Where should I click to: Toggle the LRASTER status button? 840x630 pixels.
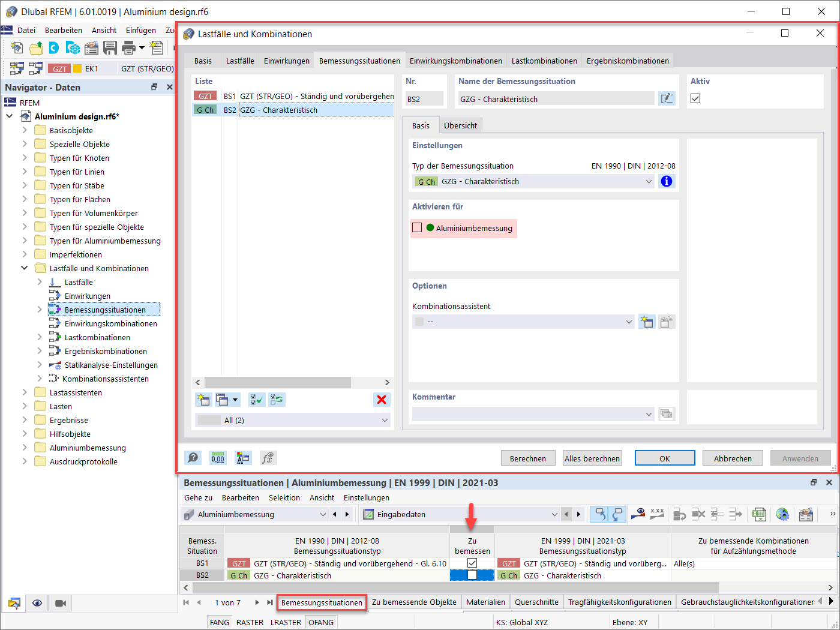tap(286, 622)
